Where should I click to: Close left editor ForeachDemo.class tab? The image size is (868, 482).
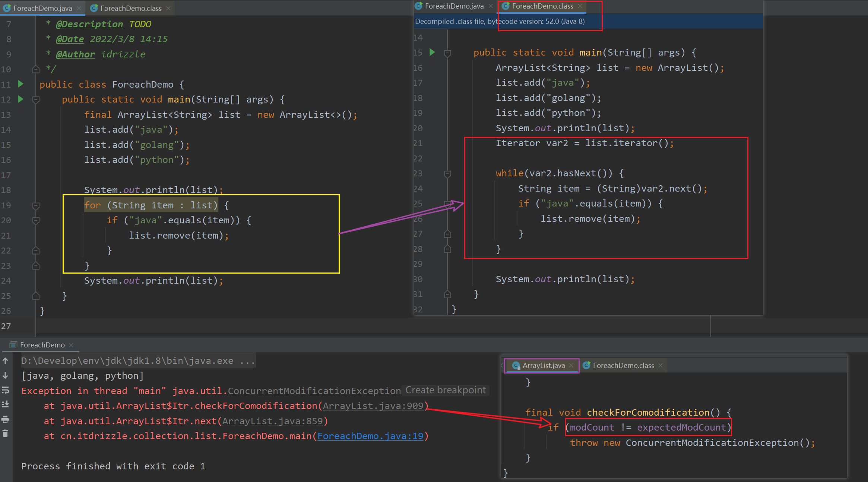point(168,8)
